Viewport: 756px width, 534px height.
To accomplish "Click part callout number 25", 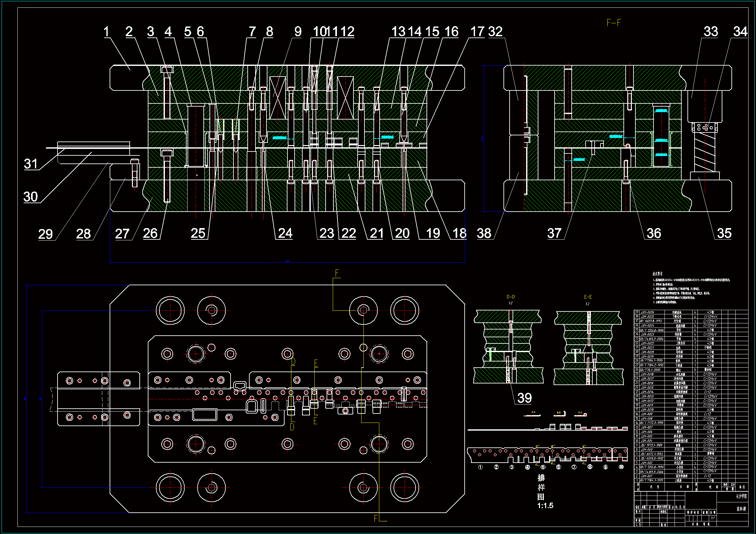I will click(198, 234).
